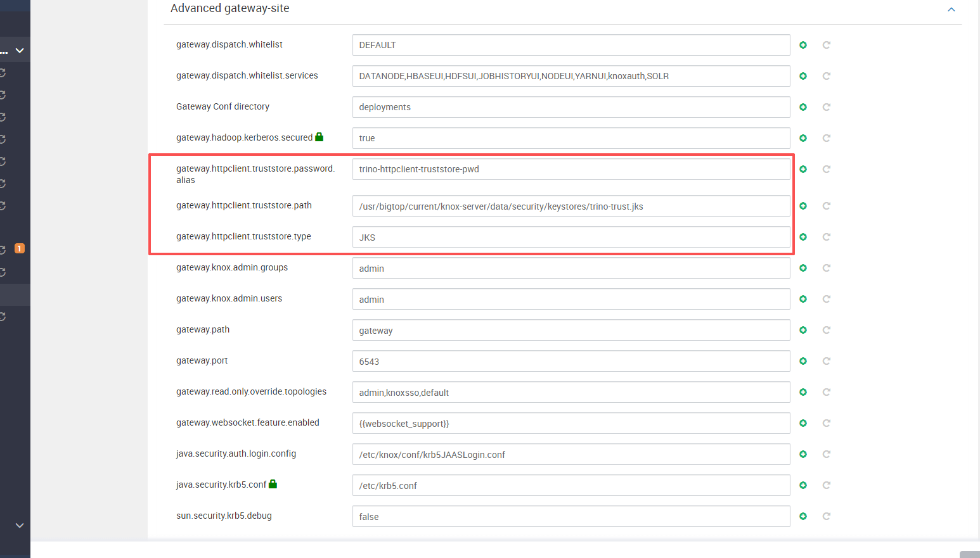Viewport: 980px width, 558px height.
Task: Click undo icon for gateway.httpclient.truststore.type
Action: pos(827,237)
